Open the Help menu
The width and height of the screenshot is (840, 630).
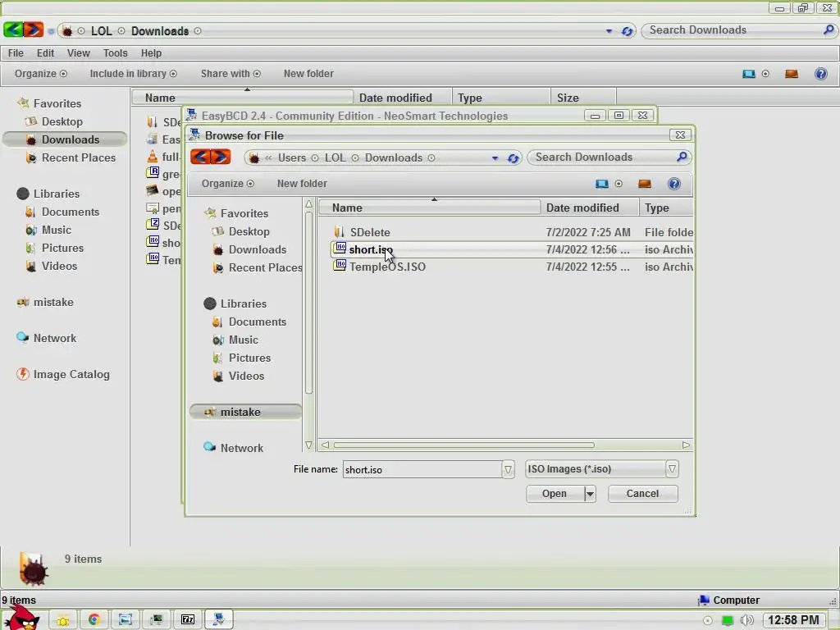(151, 53)
